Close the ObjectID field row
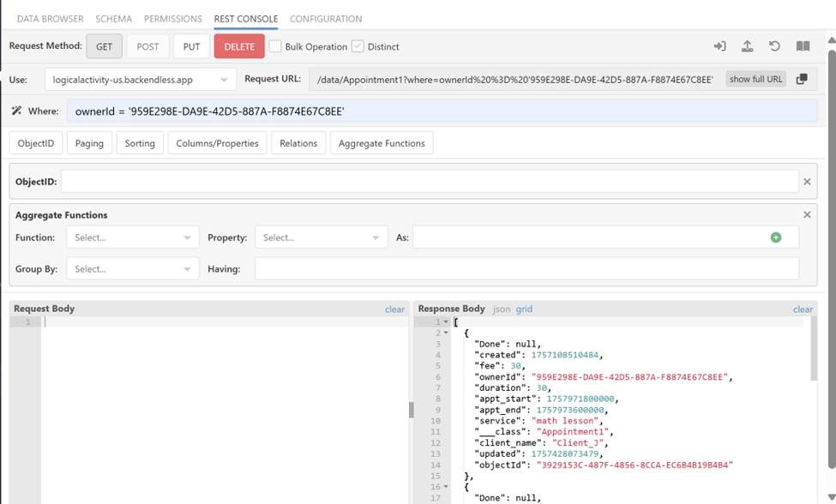Image resolution: width=836 pixels, height=504 pixels. [x=807, y=182]
